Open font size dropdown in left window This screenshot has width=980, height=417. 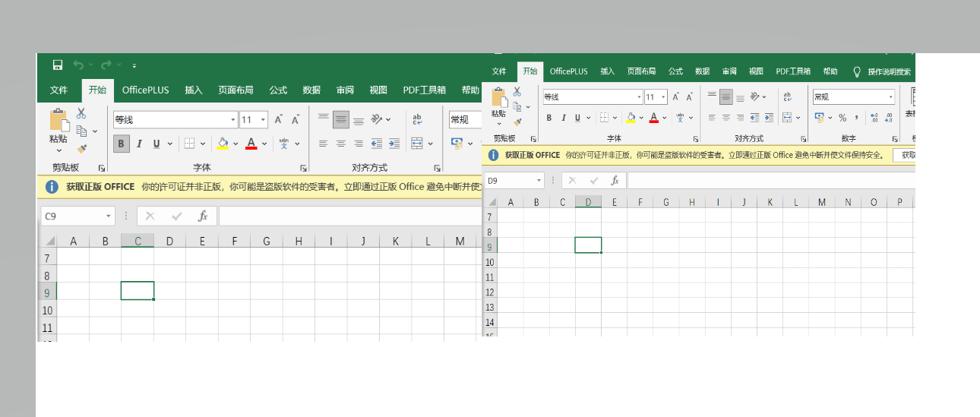pyautogui.click(x=264, y=120)
